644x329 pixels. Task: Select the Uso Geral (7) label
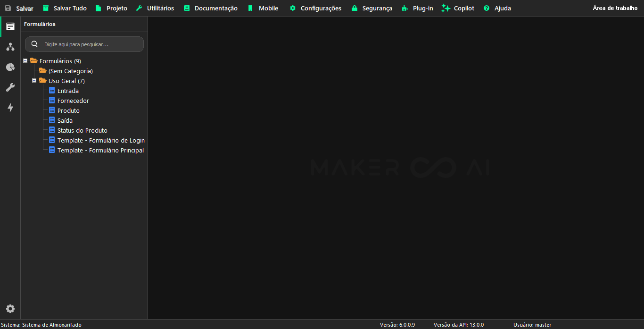(66, 81)
